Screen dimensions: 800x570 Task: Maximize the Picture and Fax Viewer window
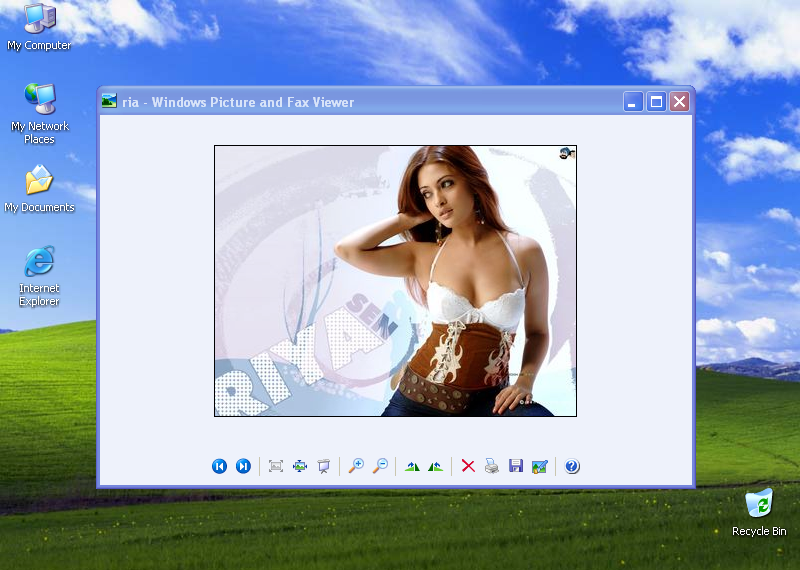(656, 101)
